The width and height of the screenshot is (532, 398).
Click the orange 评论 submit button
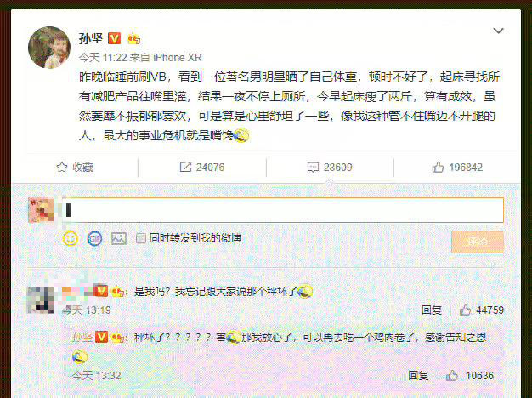coord(478,242)
